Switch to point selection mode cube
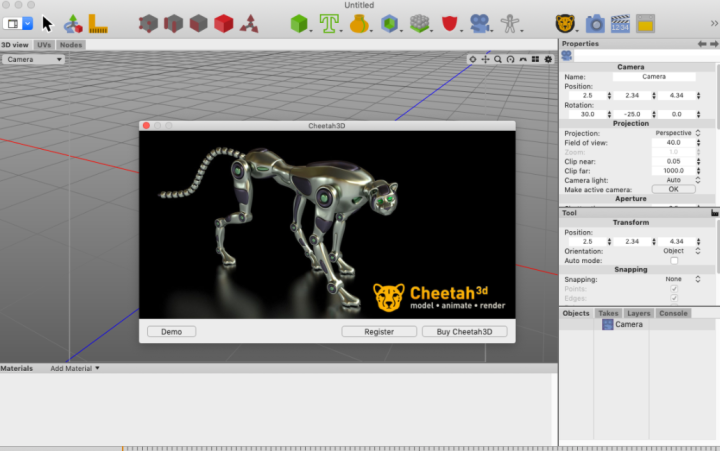 click(x=148, y=23)
